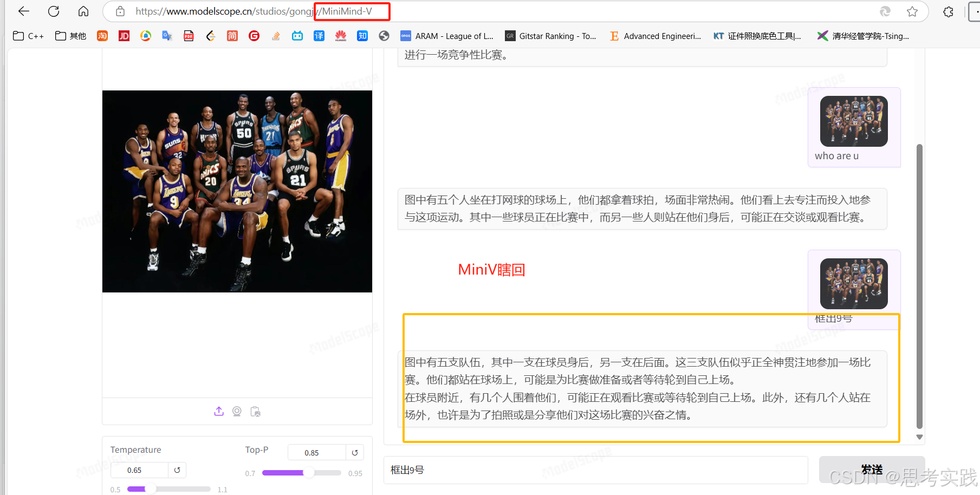Click the image upload icon below the photo

pyautogui.click(x=218, y=411)
